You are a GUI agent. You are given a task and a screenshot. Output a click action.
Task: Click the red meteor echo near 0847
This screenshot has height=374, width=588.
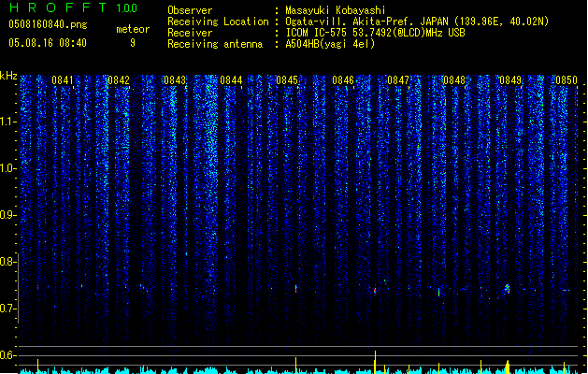pos(375,291)
